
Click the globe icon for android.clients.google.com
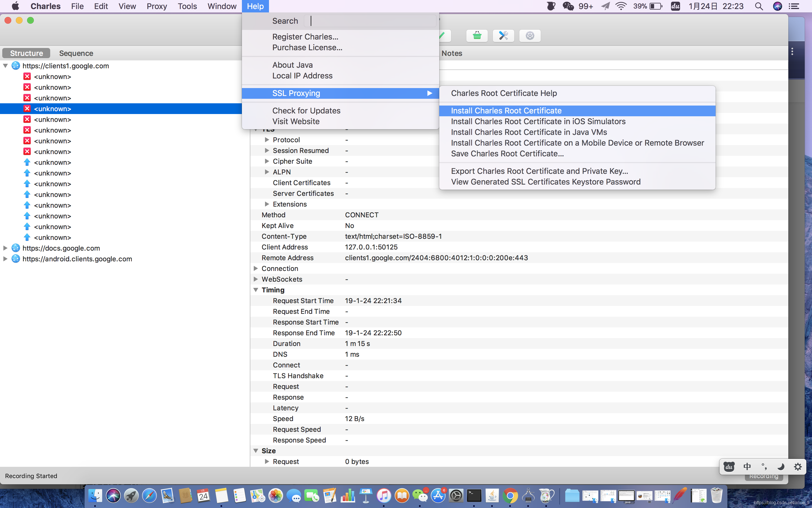[16, 259]
